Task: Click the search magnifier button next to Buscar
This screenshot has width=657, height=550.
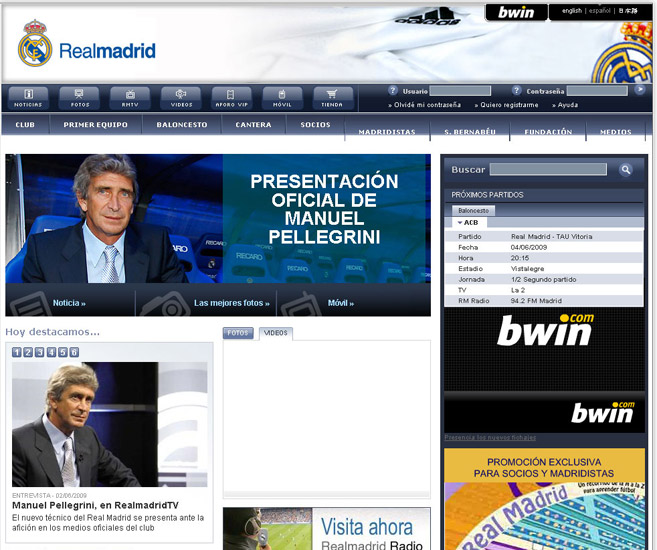Action: [626, 170]
